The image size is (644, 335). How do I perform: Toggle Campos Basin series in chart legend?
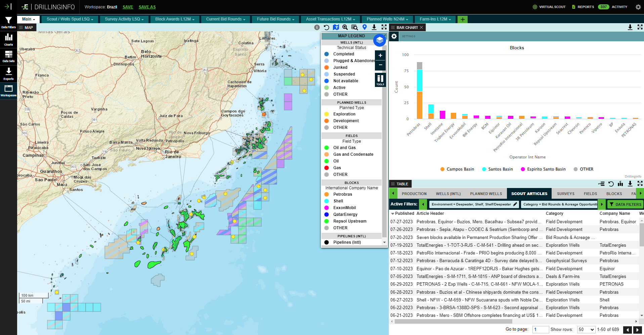[457, 169]
